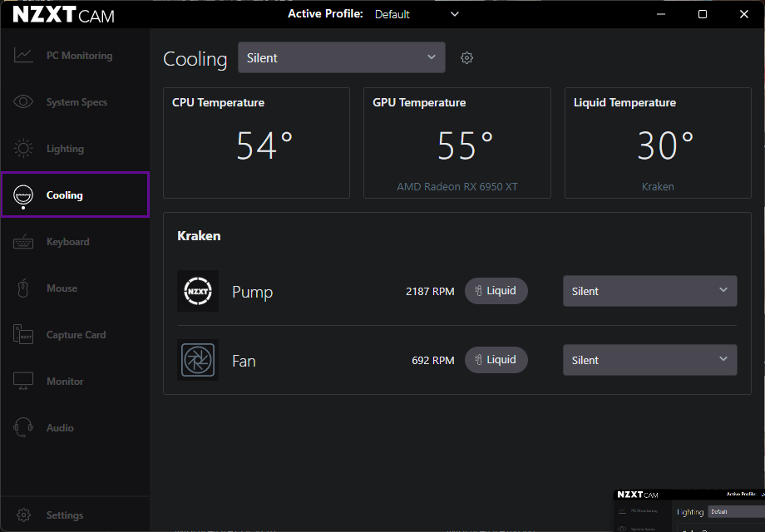Open the Audio section

(x=75, y=428)
